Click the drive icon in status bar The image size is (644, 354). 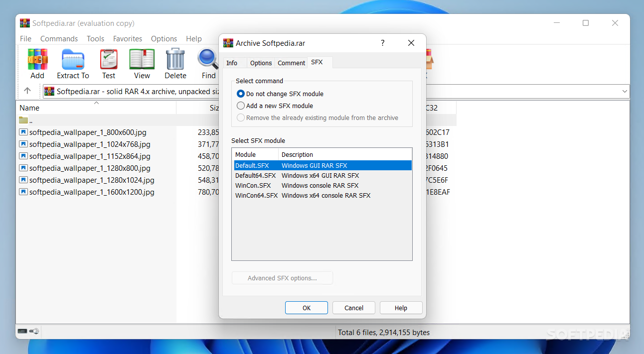pos(22,331)
